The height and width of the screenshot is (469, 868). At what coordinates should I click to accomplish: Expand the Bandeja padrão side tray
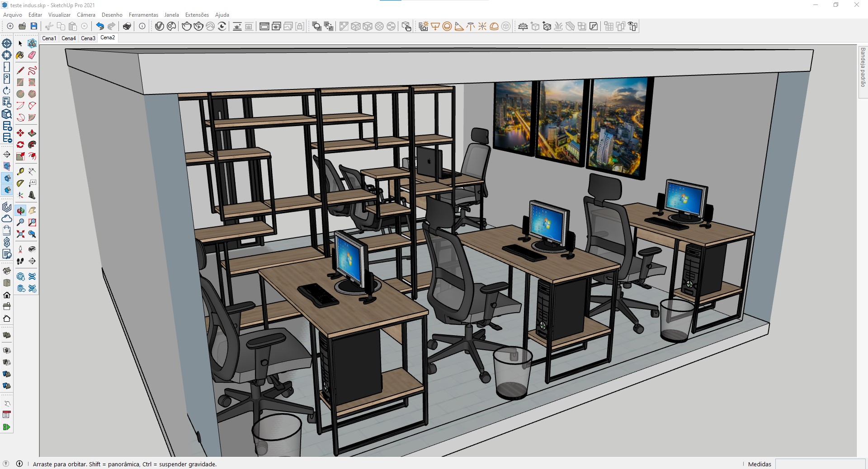point(863,68)
